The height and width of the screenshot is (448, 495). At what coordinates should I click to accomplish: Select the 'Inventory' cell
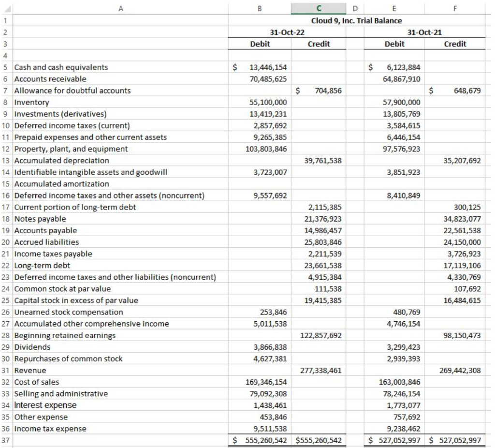coord(31,102)
